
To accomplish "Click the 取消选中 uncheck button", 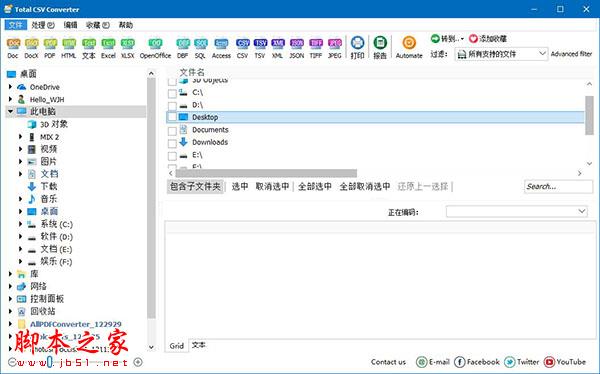I will [272, 186].
